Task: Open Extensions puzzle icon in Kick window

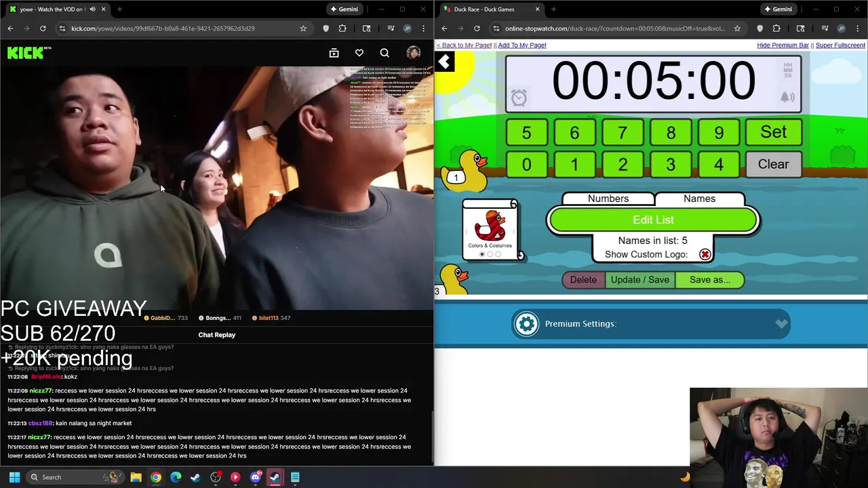Action: (342, 28)
